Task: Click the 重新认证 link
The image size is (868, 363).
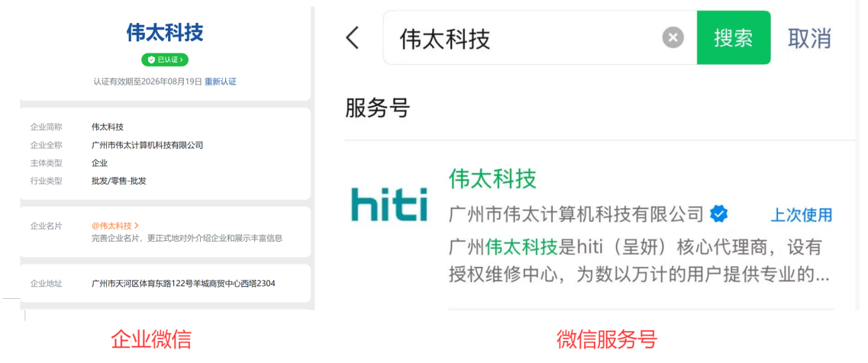Action: (x=220, y=82)
